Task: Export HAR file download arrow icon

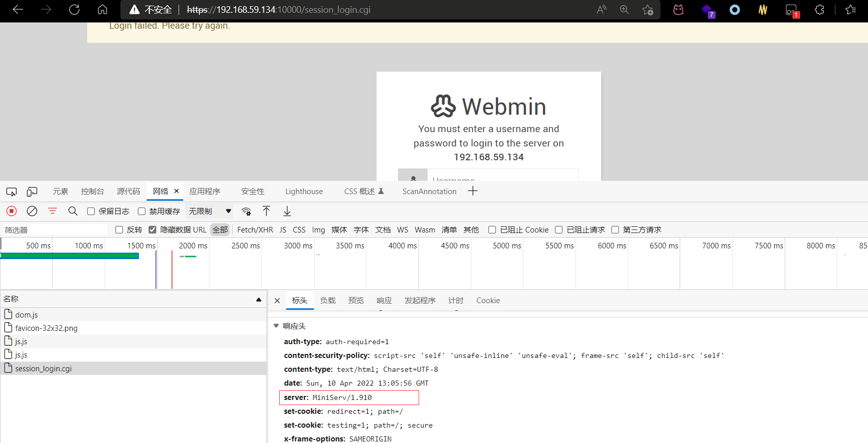Action: point(287,211)
